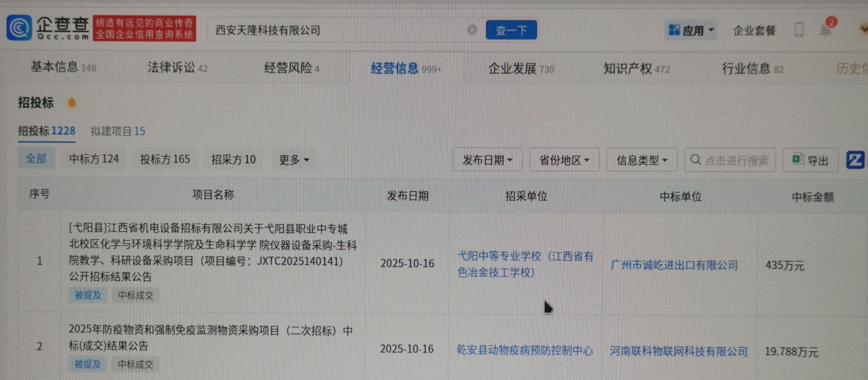Click 被提及 tag in row 2
This screenshot has width=868, height=380.
88,364
